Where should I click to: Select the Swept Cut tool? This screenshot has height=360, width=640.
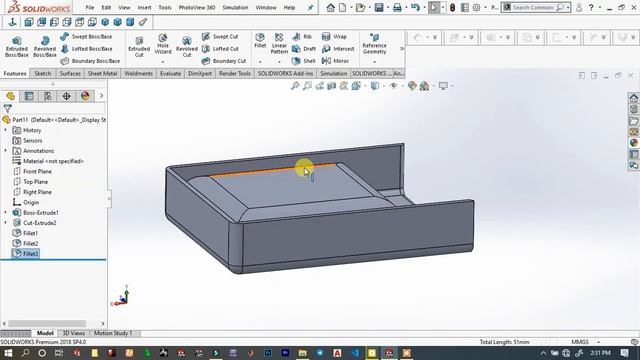[220, 36]
